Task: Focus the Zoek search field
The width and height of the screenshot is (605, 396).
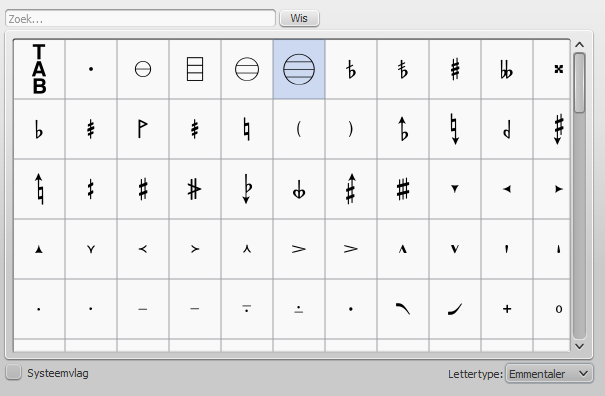Action: click(x=140, y=19)
